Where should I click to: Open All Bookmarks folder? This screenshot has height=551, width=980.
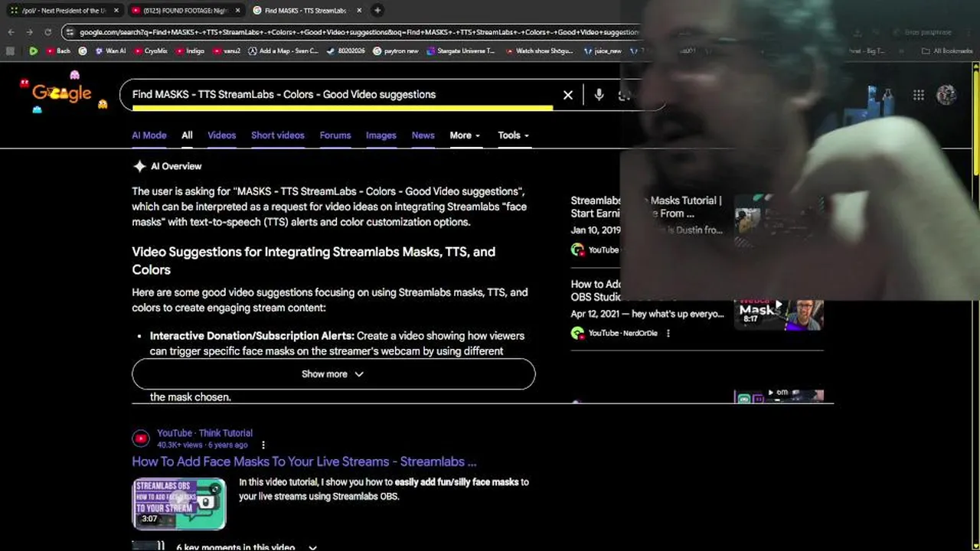coord(947,51)
